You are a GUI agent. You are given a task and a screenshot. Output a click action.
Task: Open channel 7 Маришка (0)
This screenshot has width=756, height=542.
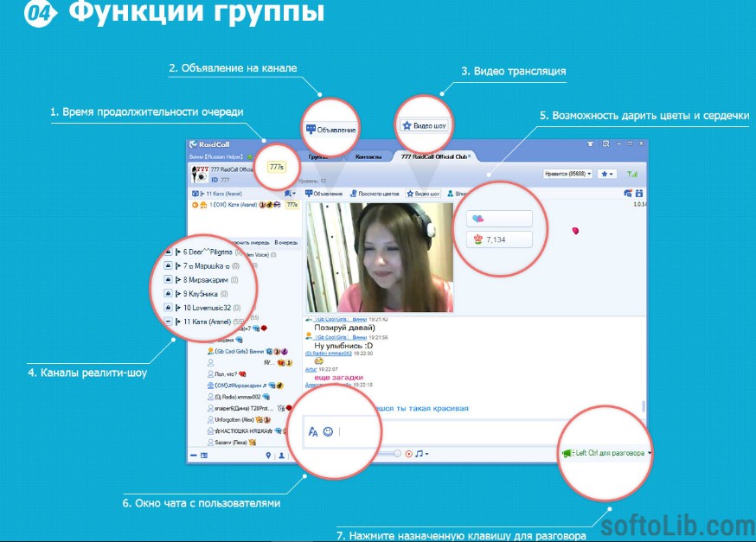(x=211, y=265)
